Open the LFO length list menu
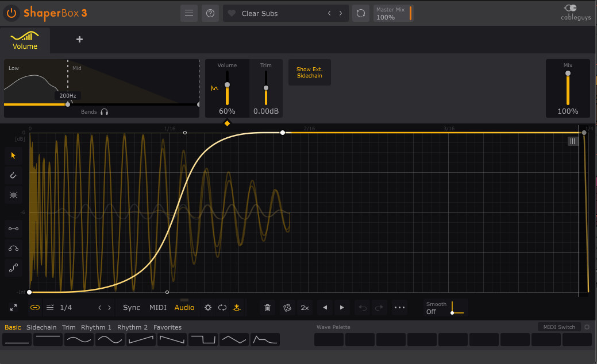Image resolution: width=597 pixels, height=364 pixels. (50, 307)
